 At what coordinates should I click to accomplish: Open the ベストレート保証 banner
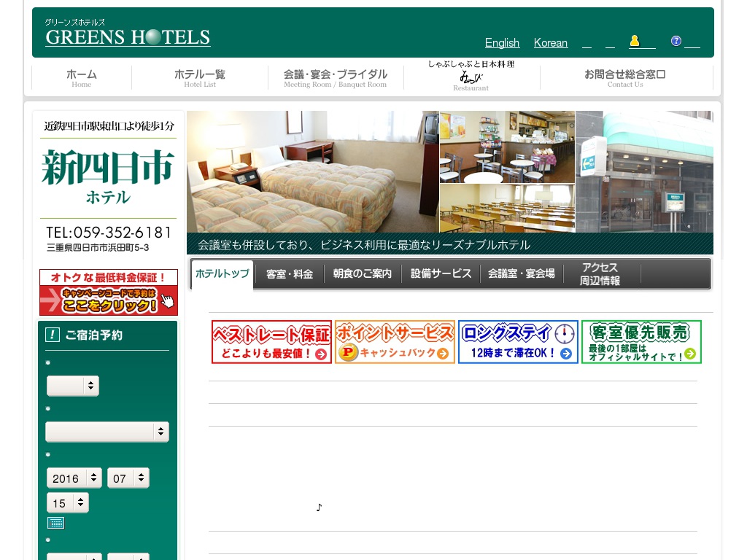point(271,342)
